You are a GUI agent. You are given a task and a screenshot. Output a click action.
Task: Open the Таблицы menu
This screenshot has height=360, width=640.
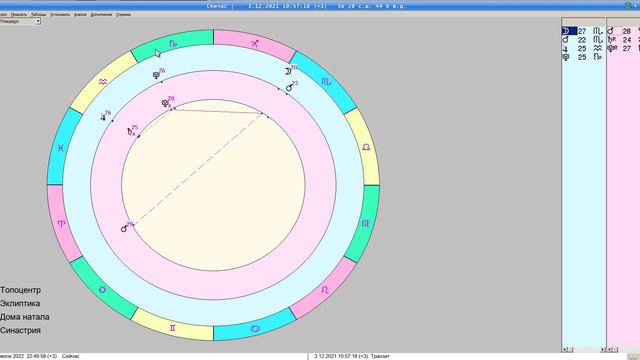[39, 14]
